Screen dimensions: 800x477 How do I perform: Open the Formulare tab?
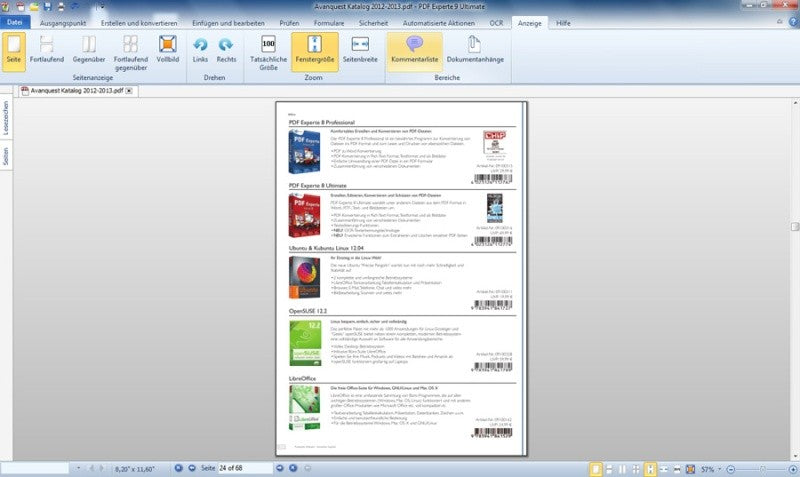click(329, 23)
